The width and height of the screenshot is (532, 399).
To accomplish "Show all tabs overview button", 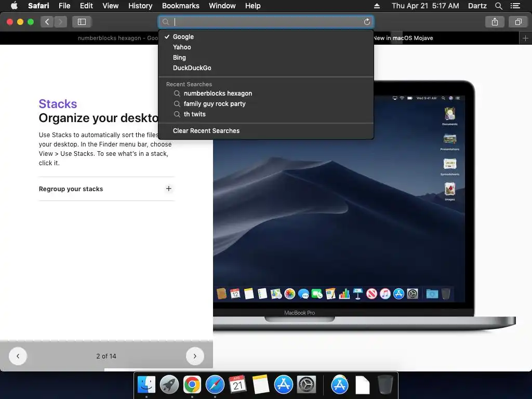I will pyautogui.click(x=518, y=22).
